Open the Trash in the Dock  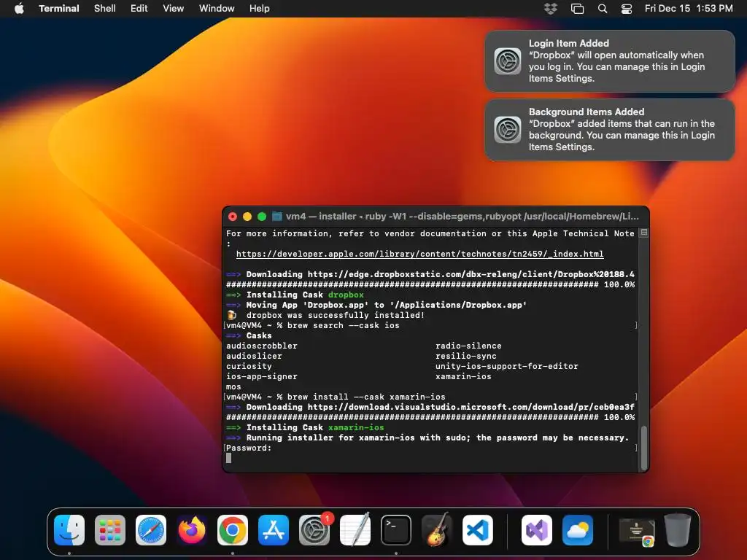point(678,530)
